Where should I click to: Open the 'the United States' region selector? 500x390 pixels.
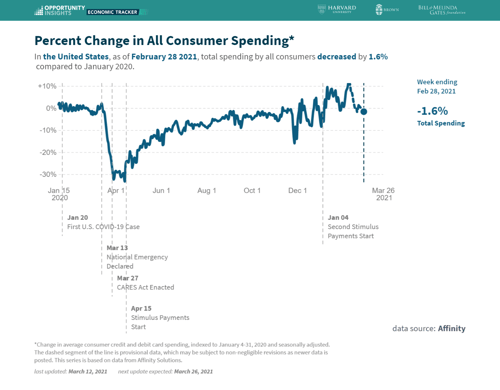point(76,57)
